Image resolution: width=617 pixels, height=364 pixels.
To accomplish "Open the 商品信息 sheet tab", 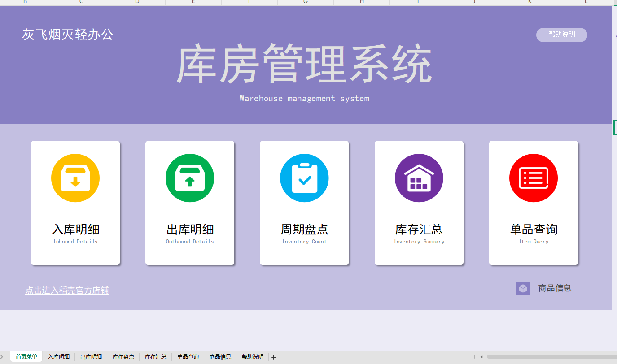I will pos(220,357).
